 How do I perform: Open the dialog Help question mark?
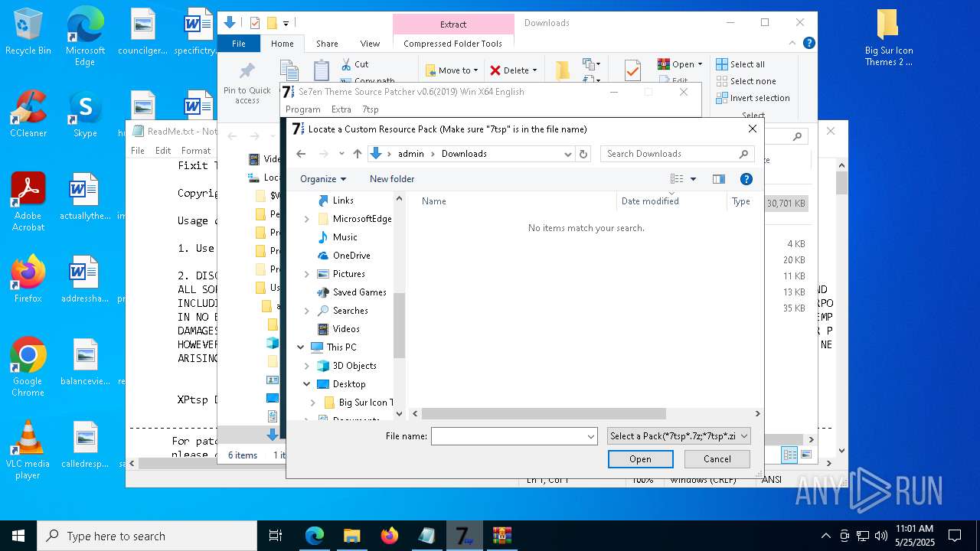coord(746,179)
